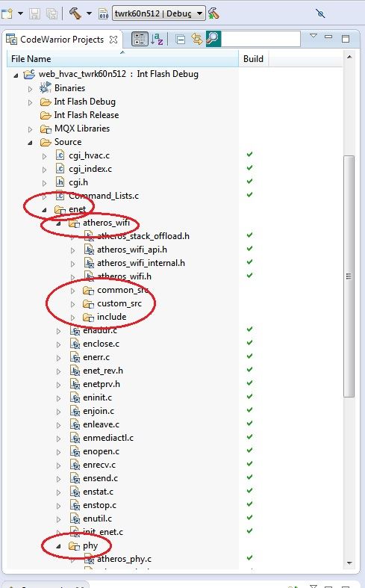Toggle build checkmark for enutil.c
The width and height of the screenshot is (365, 588).
pyautogui.click(x=249, y=518)
